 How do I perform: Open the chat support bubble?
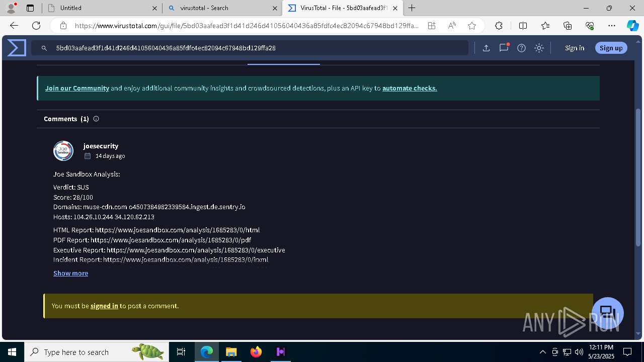point(608,313)
